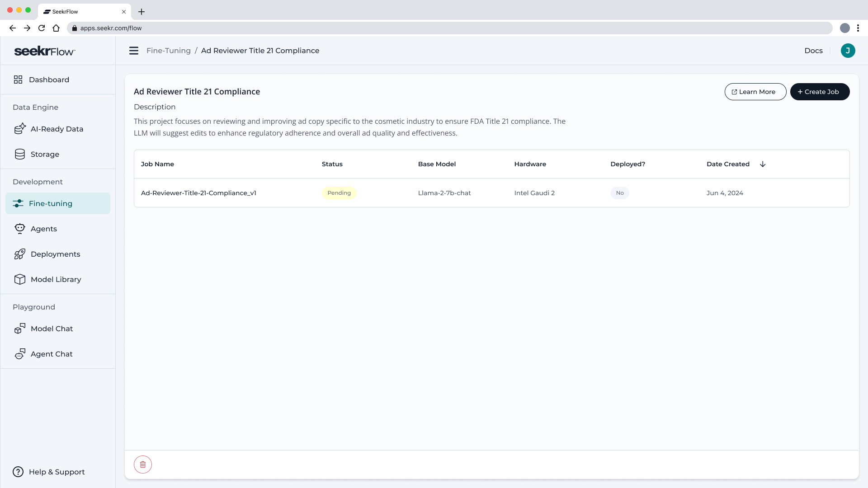
Task: Open AI-Ready Data section
Action: [x=58, y=129]
